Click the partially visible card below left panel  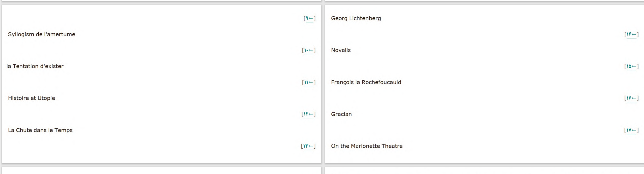(x=162, y=171)
